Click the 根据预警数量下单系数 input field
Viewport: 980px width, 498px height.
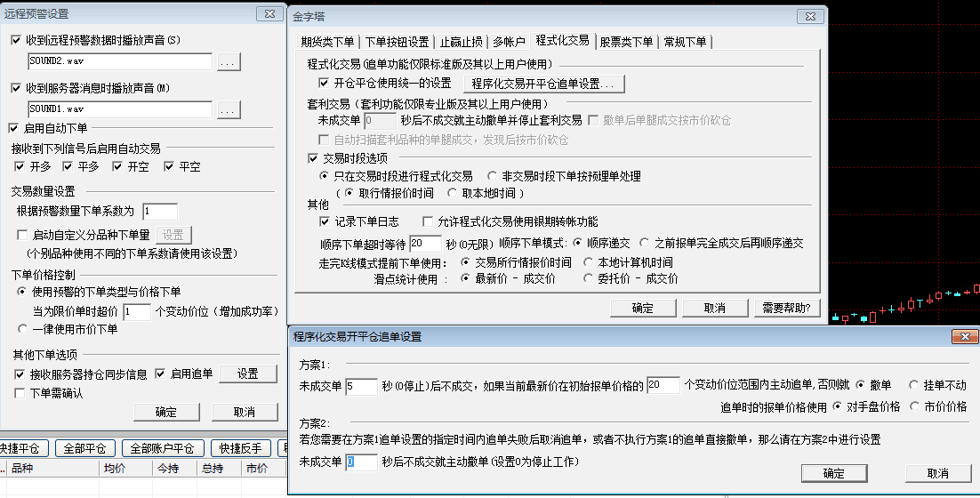pos(159,211)
